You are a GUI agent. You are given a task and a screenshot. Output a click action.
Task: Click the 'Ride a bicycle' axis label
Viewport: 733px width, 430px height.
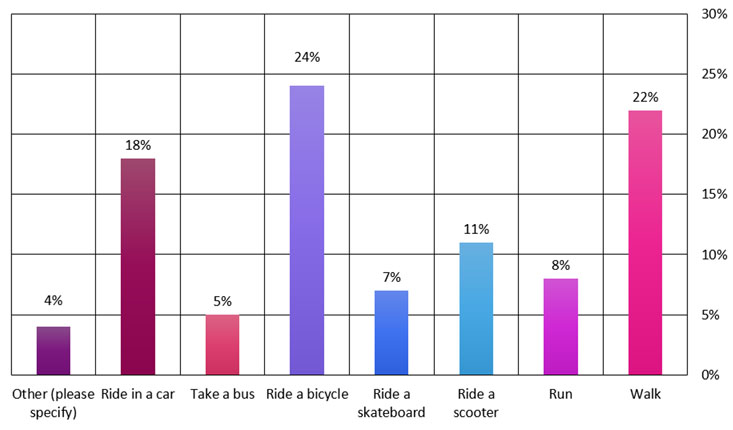pos(307,394)
